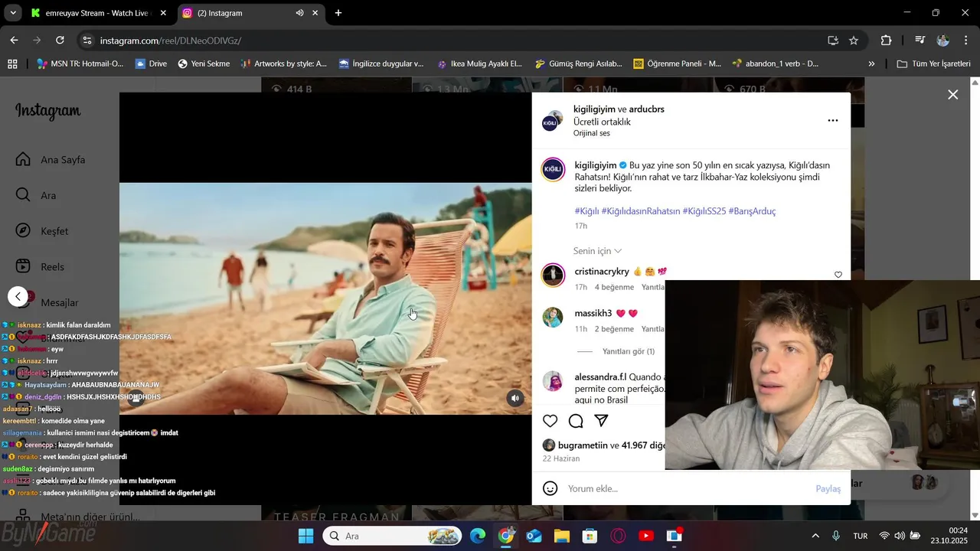Screen dimensions: 980x551
Task: Open browser extensions puzzle icon
Action: [887, 41]
